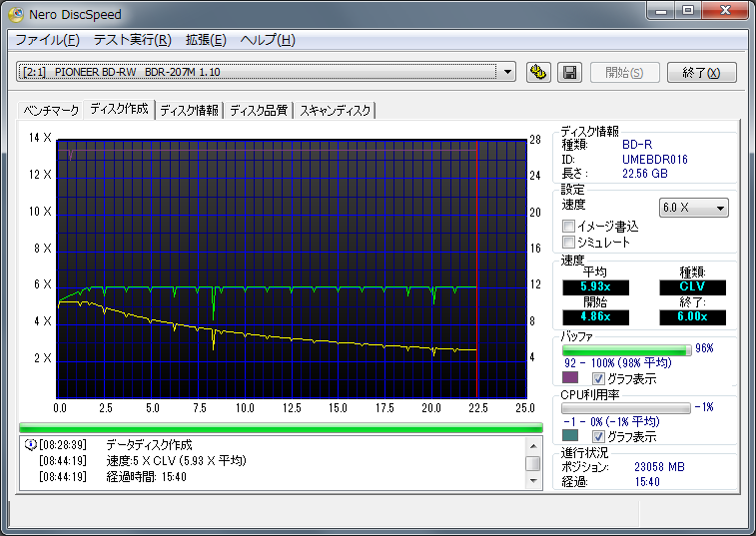Click the teal CPU graph color swatch
The height and width of the screenshot is (536, 756).
(x=570, y=435)
